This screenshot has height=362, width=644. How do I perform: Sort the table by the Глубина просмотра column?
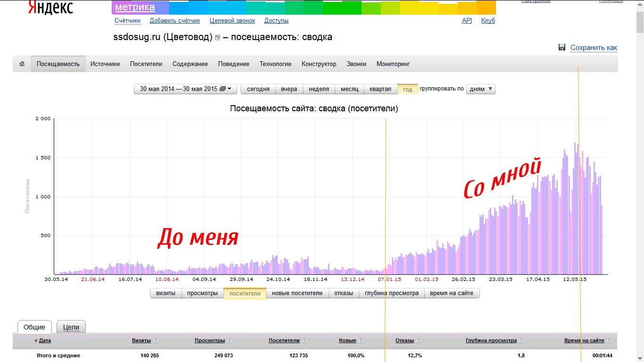click(x=491, y=341)
